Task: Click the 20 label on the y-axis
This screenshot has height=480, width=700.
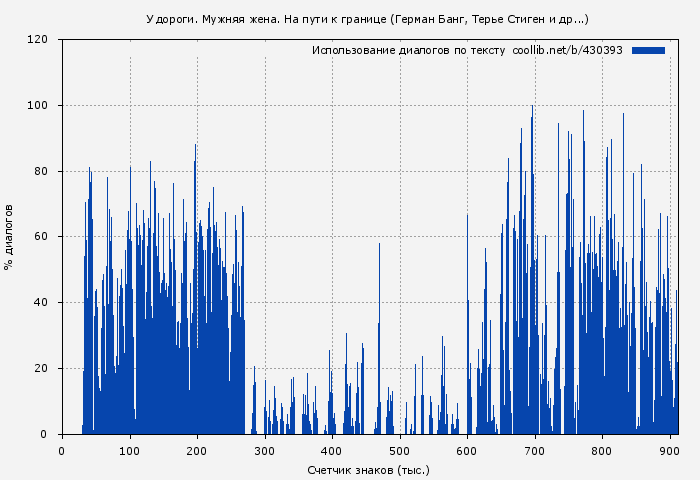Action: point(41,369)
